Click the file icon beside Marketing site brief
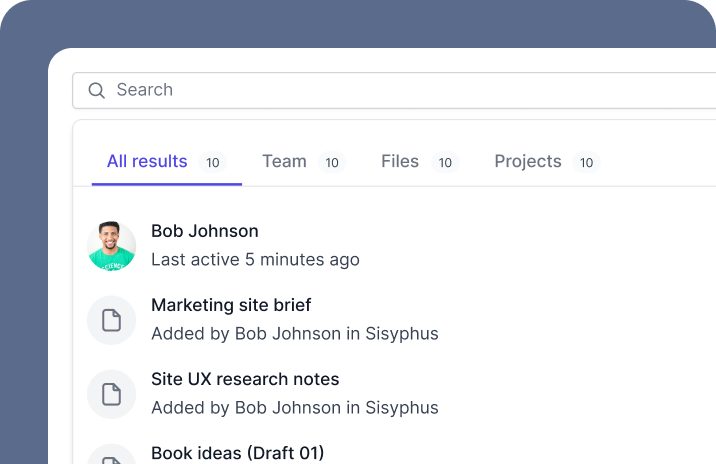This screenshot has width=716, height=464. click(x=111, y=320)
